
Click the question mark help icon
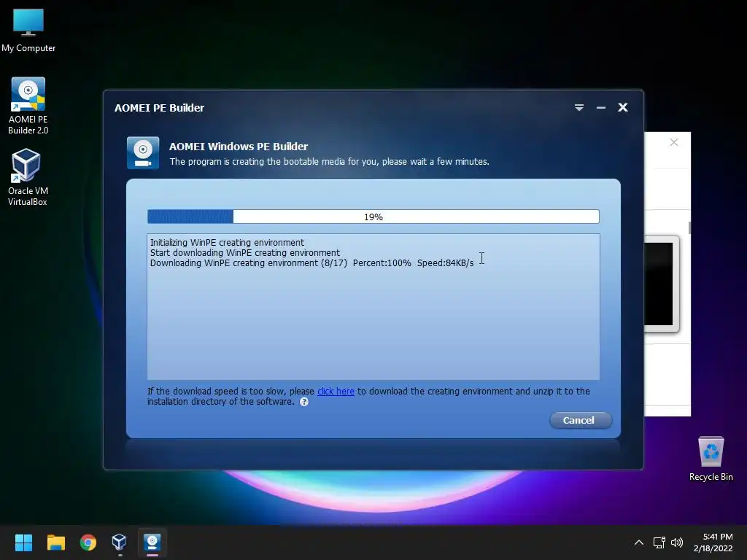304,402
